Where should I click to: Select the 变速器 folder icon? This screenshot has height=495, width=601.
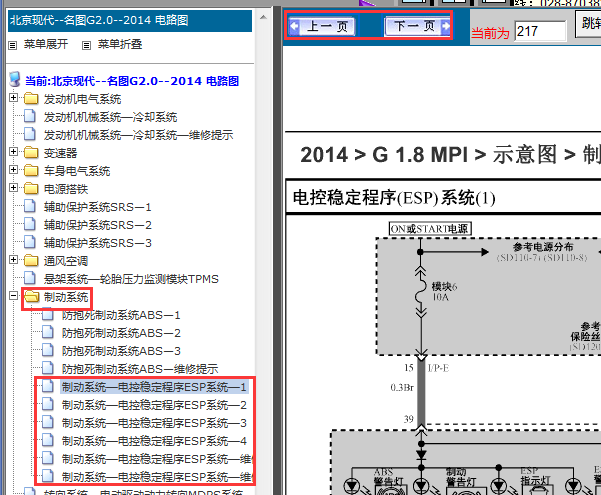pyautogui.click(x=31, y=153)
